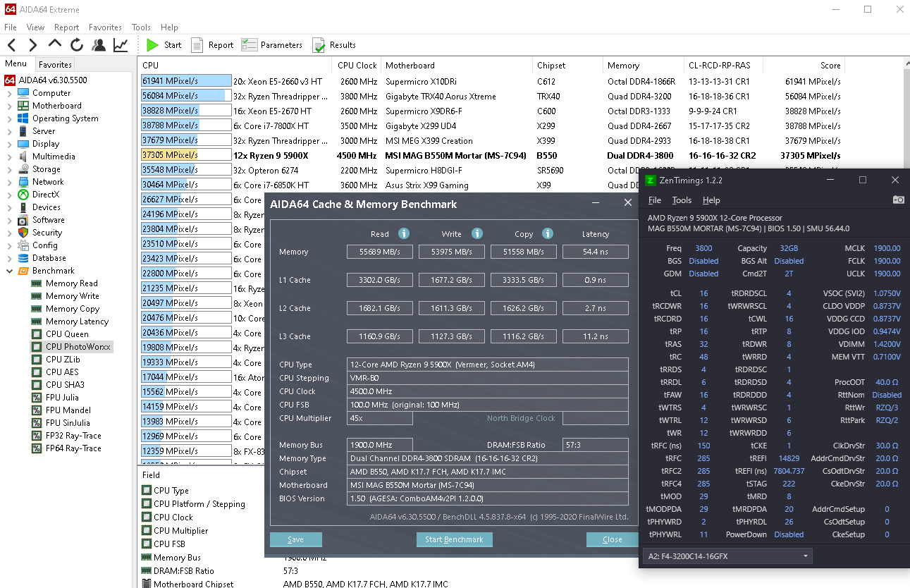Open the ZenTimings Help menu
This screenshot has width=910, height=588.
(711, 200)
